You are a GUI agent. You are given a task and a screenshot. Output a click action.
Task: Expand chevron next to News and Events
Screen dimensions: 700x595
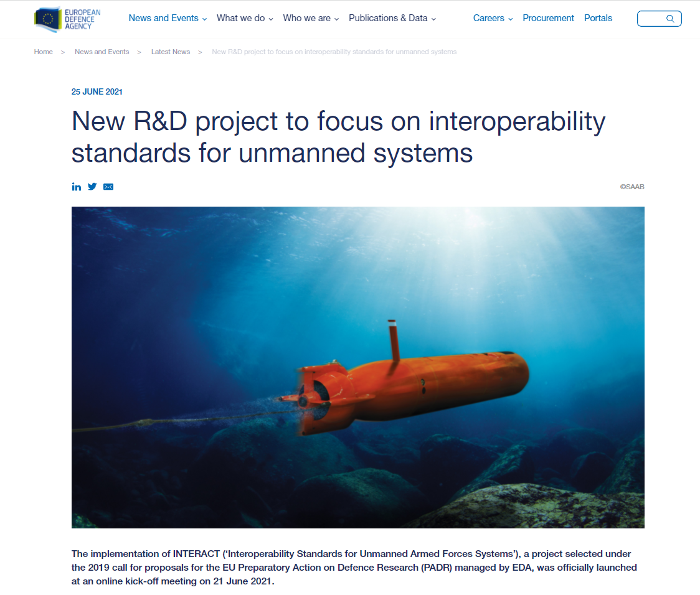click(204, 19)
